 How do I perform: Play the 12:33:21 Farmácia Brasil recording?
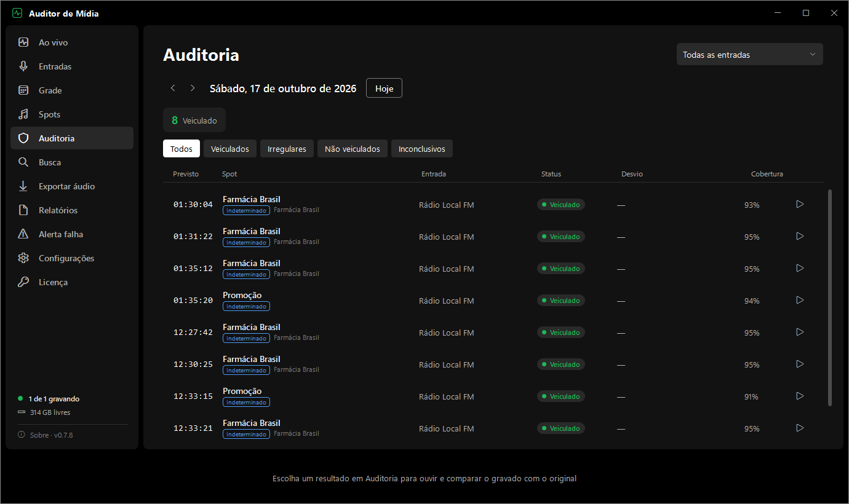(x=800, y=428)
